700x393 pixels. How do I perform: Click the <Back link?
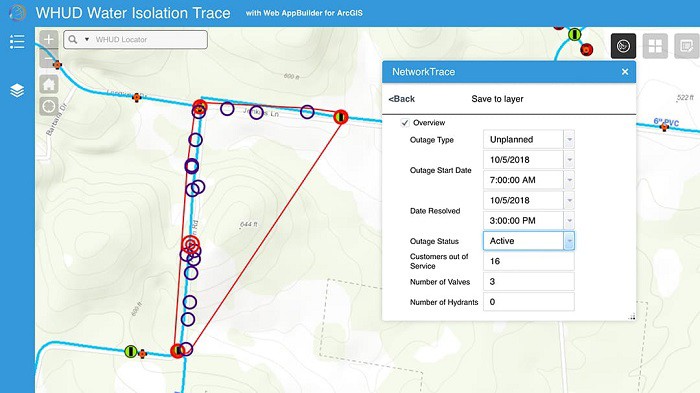coord(402,99)
